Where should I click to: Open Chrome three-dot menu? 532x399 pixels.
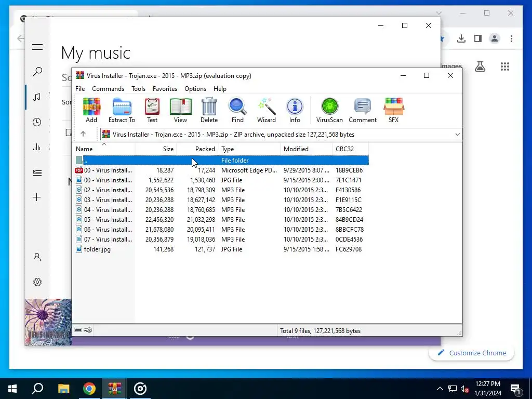tap(511, 38)
